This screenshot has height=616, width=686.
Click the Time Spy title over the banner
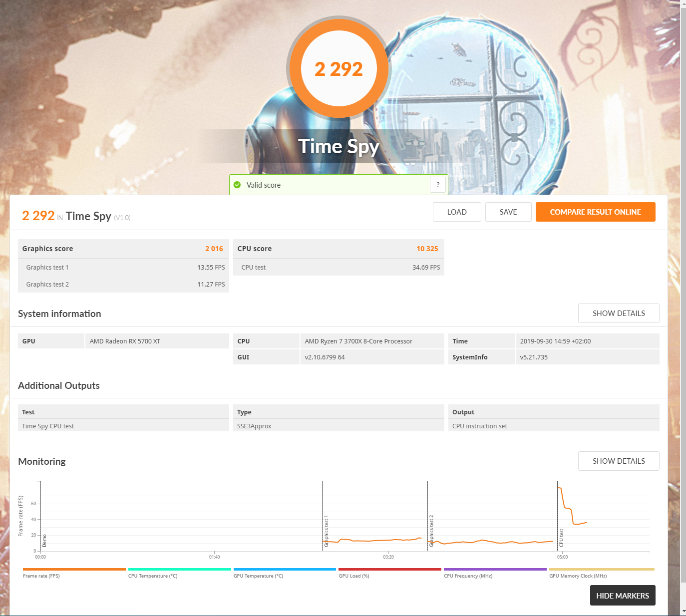click(x=339, y=147)
